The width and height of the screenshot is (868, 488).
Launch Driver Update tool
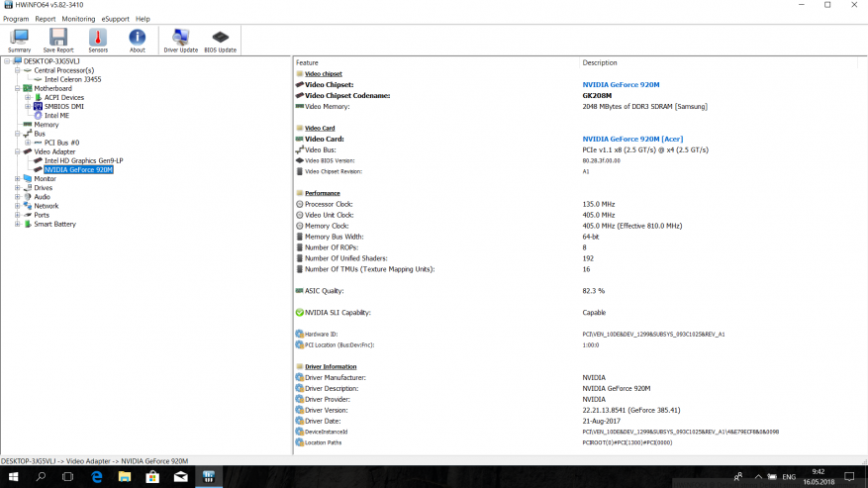[180, 41]
